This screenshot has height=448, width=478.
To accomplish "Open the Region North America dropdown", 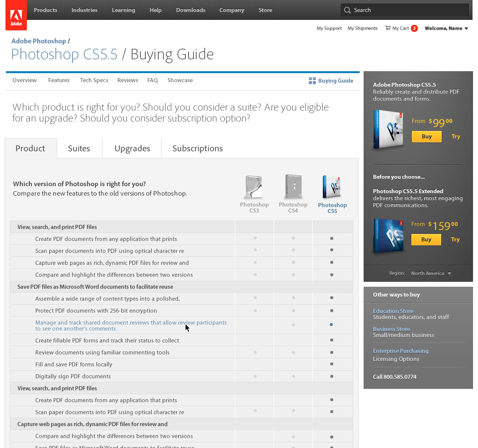I will point(431,273).
